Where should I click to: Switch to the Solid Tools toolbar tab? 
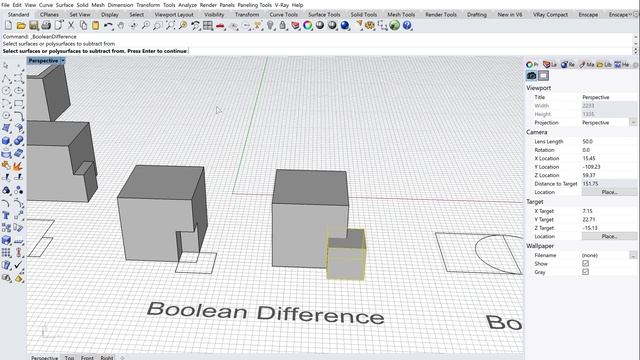pyautogui.click(x=364, y=14)
